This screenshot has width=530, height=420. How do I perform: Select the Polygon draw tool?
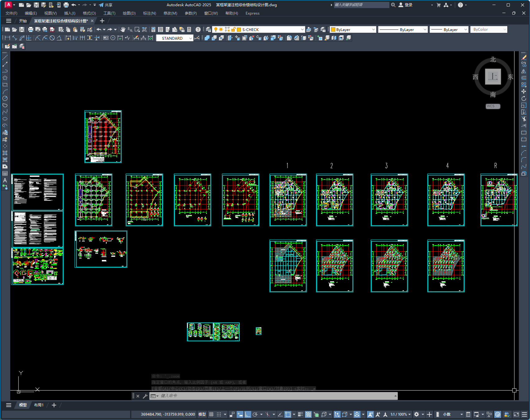5,78
